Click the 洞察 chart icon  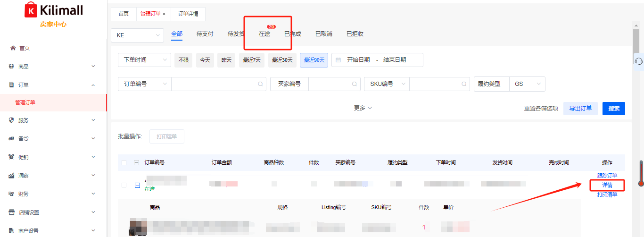click(12, 176)
